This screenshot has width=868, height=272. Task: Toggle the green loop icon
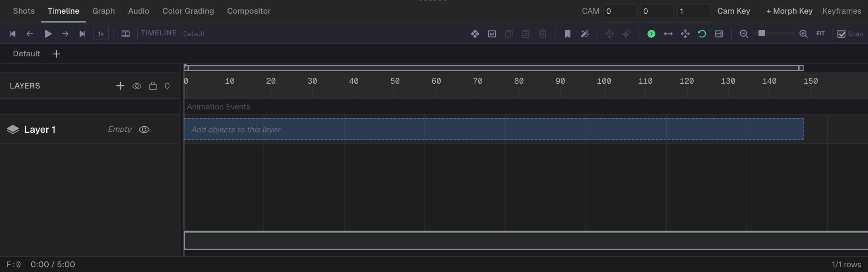702,34
